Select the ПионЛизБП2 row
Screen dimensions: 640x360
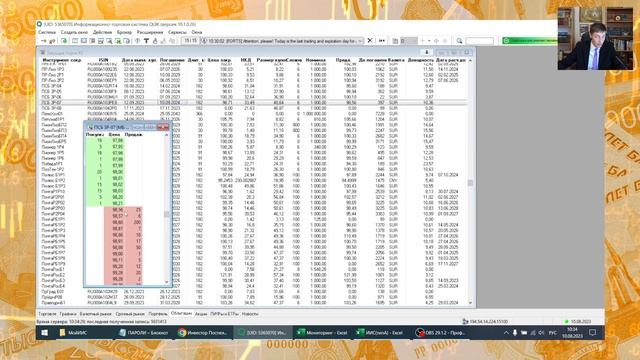253,125
